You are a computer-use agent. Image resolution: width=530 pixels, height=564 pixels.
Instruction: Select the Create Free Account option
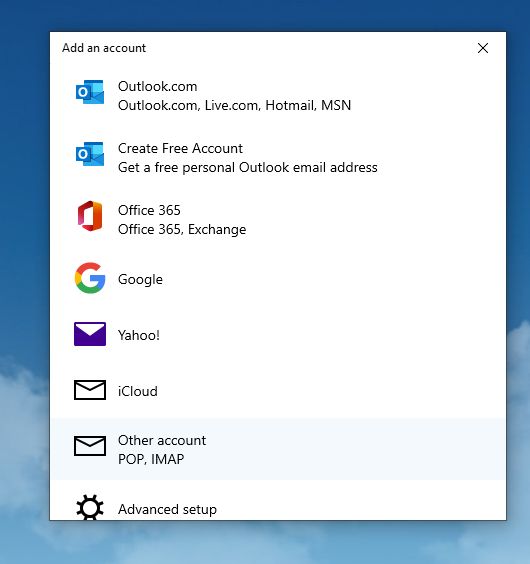(278, 158)
